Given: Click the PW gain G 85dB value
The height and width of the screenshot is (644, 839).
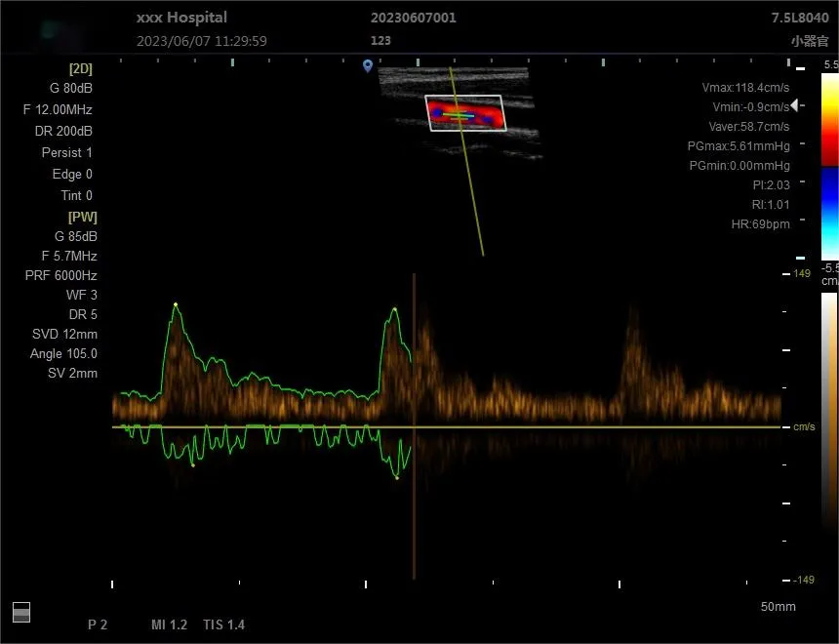Looking at the screenshot, I should tap(76, 236).
